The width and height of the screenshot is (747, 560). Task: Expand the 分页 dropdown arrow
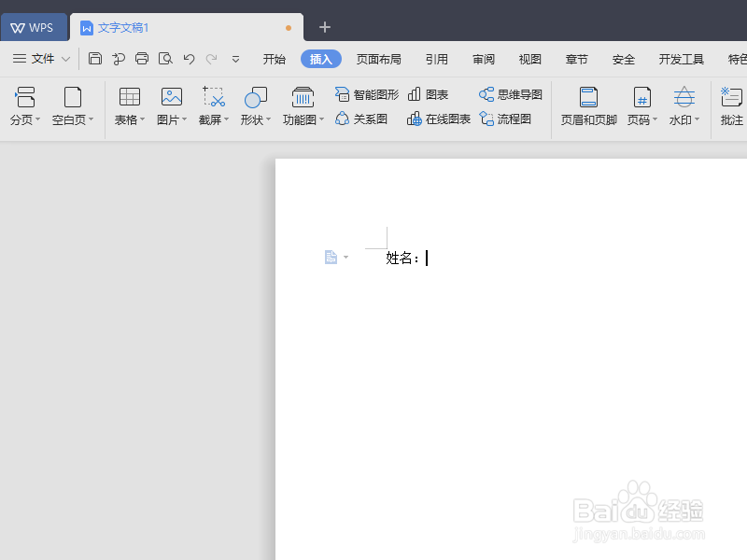[38, 119]
